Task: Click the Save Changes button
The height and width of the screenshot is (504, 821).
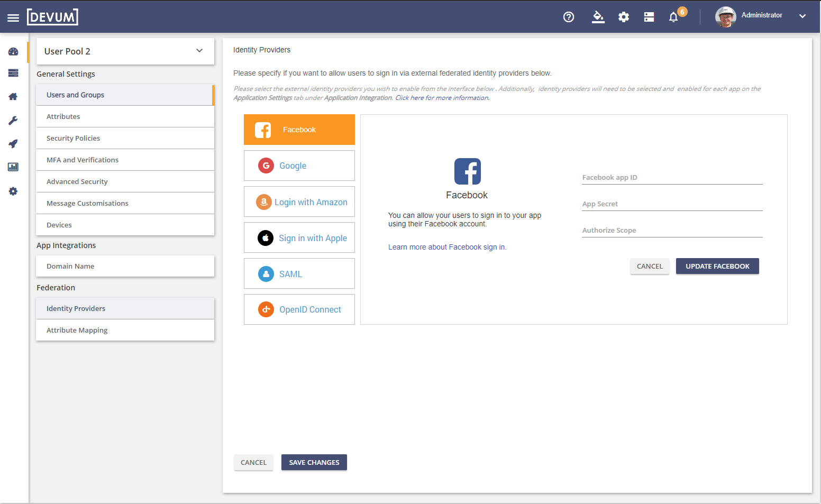Action: pos(314,462)
